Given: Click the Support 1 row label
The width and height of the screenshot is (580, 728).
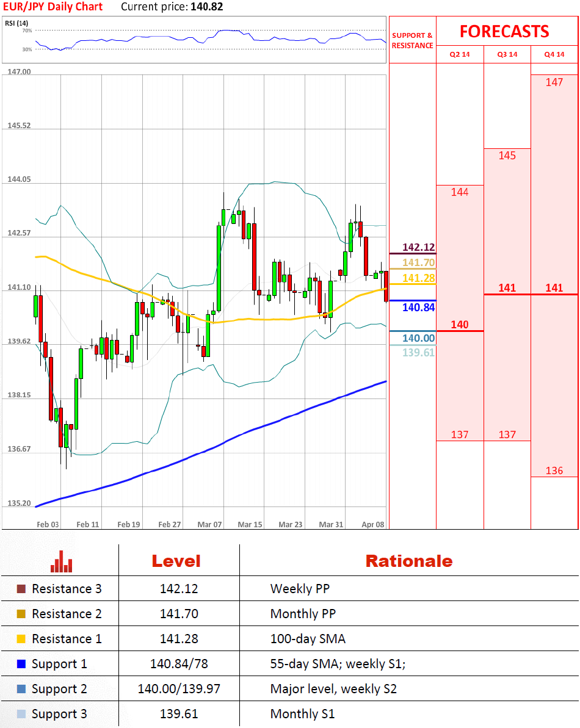Looking at the screenshot, I should point(59,664).
